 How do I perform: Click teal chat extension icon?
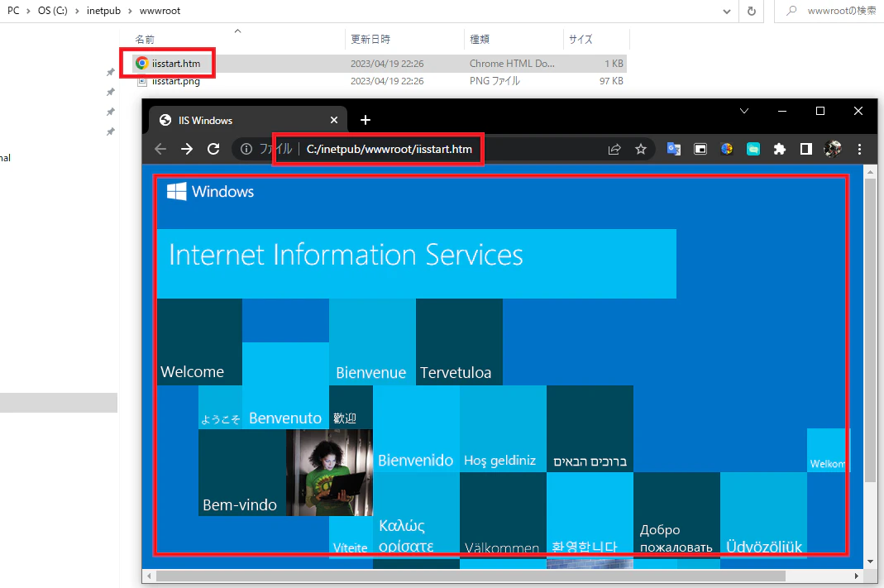pyautogui.click(x=753, y=149)
